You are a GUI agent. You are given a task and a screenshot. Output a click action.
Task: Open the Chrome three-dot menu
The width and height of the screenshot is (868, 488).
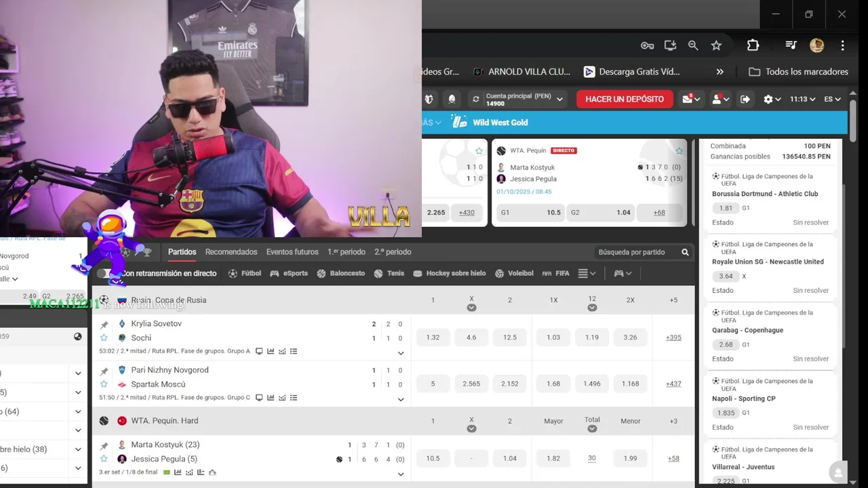tap(842, 45)
